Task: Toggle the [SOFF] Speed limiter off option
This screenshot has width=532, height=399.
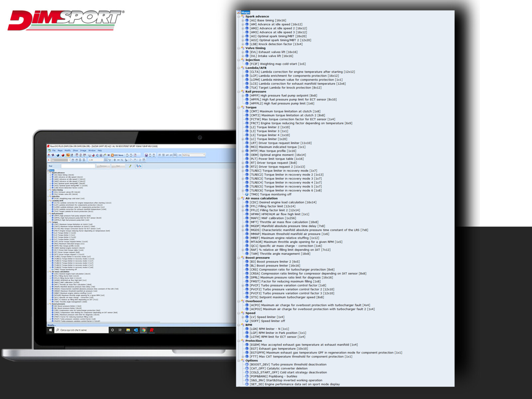Action: (247, 321)
